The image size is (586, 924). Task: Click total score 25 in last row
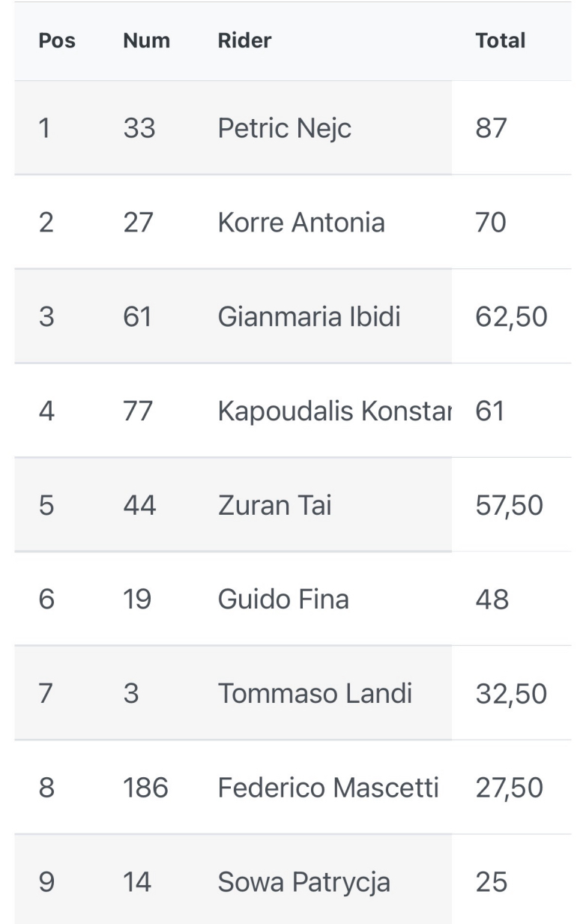(x=491, y=883)
